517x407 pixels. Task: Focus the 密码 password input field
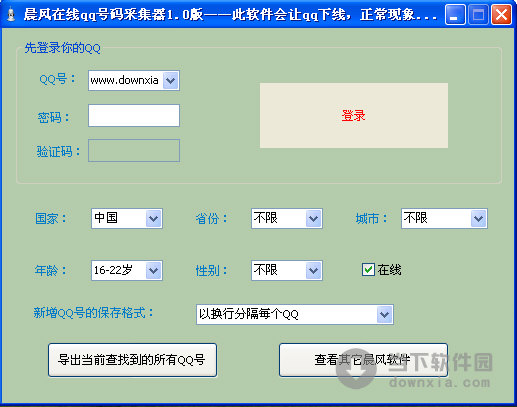click(134, 115)
